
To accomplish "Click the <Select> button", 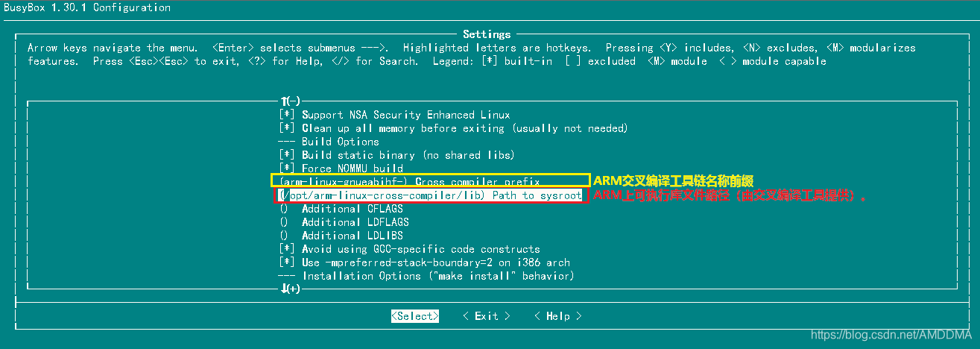I will [x=415, y=316].
